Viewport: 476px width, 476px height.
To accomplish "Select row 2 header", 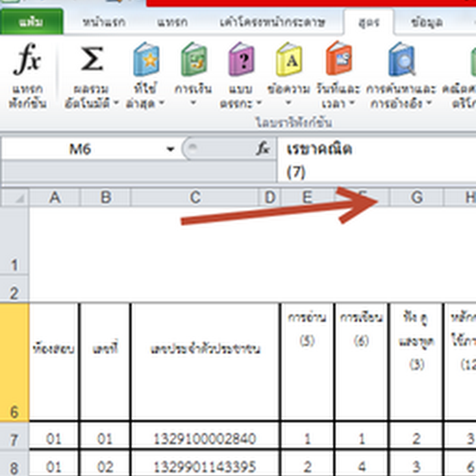I will [x=14, y=289].
